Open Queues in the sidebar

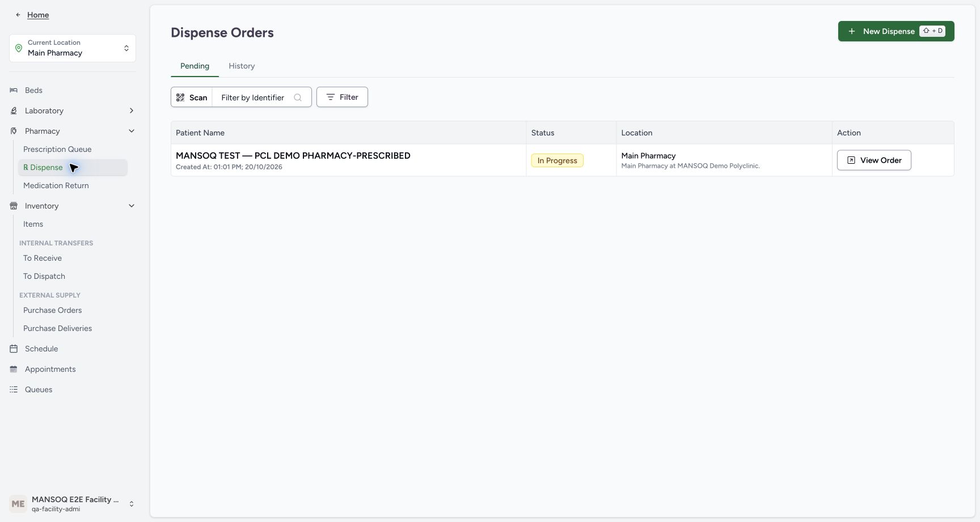point(39,389)
